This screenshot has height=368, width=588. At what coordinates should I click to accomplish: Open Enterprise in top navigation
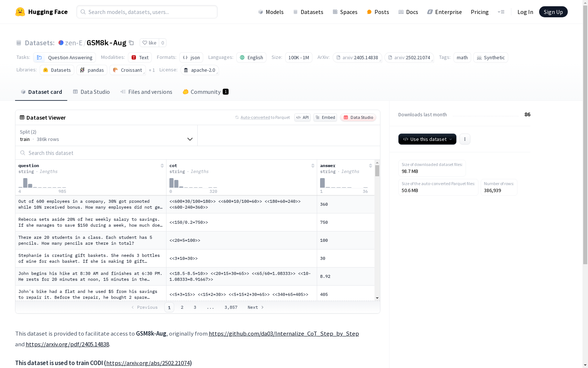(444, 12)
